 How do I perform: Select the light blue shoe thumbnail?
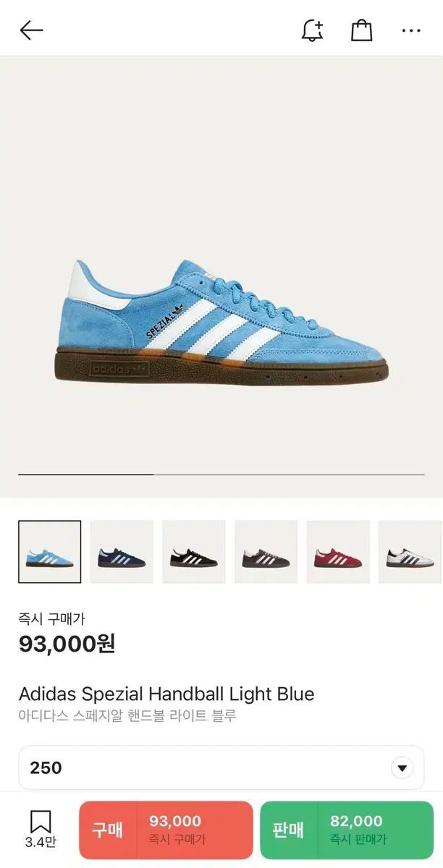pos(50,552)
